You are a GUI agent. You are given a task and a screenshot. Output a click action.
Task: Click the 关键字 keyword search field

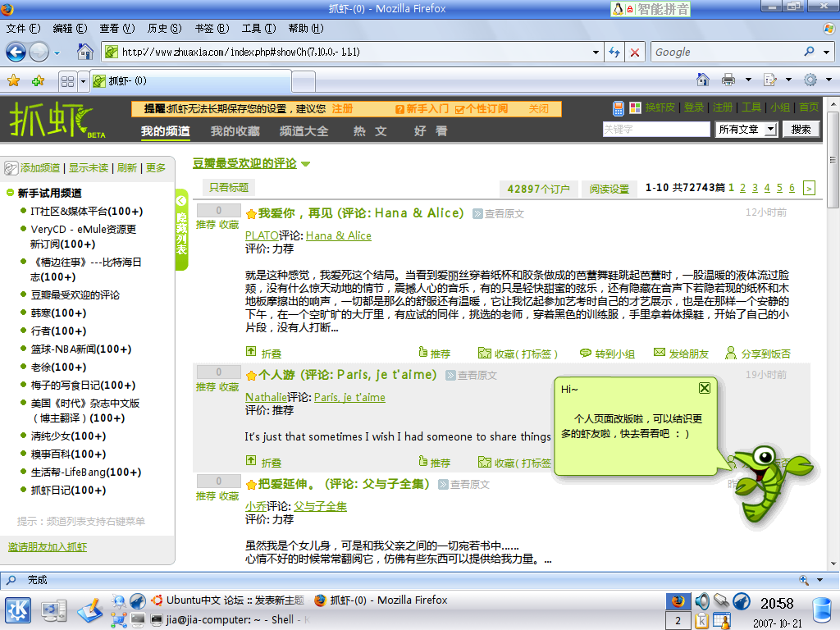coord(656,129)
